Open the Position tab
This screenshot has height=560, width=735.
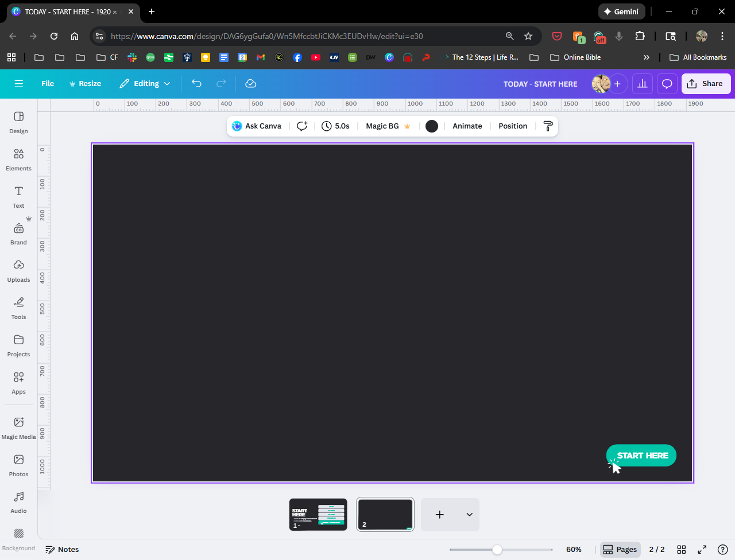[x=512, y=126]
